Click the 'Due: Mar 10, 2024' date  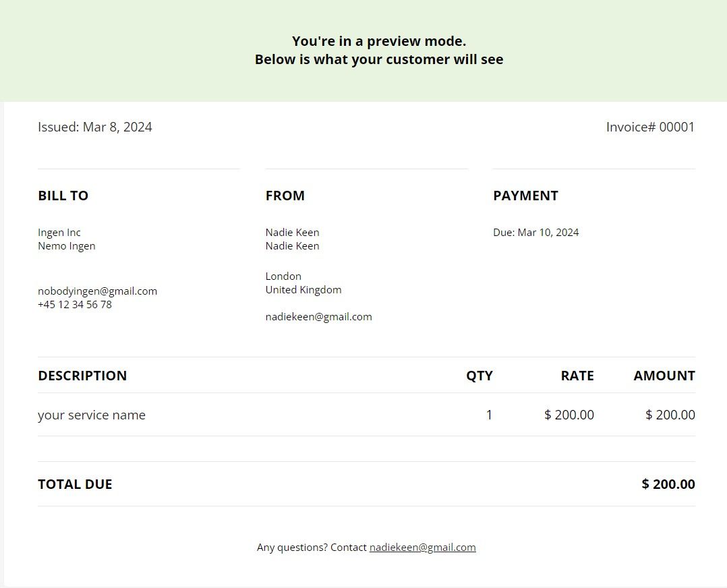pos(536,233)
